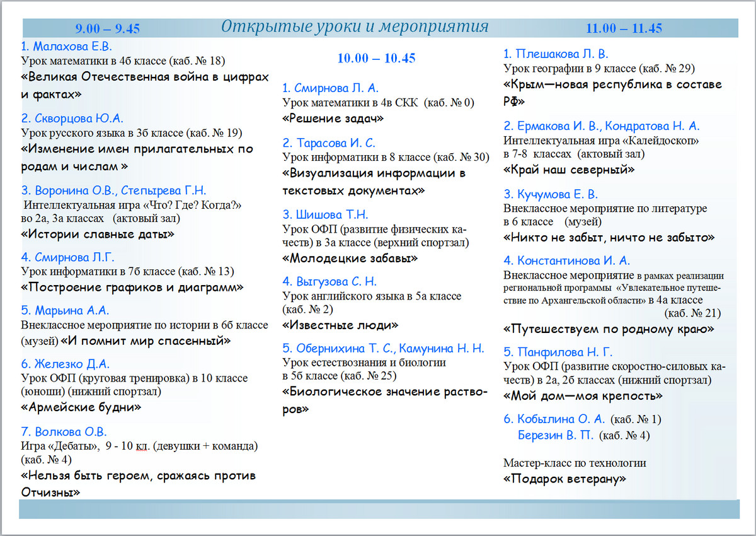Click the name '3. Кучумова Е. В.'

tap(551, 194)
